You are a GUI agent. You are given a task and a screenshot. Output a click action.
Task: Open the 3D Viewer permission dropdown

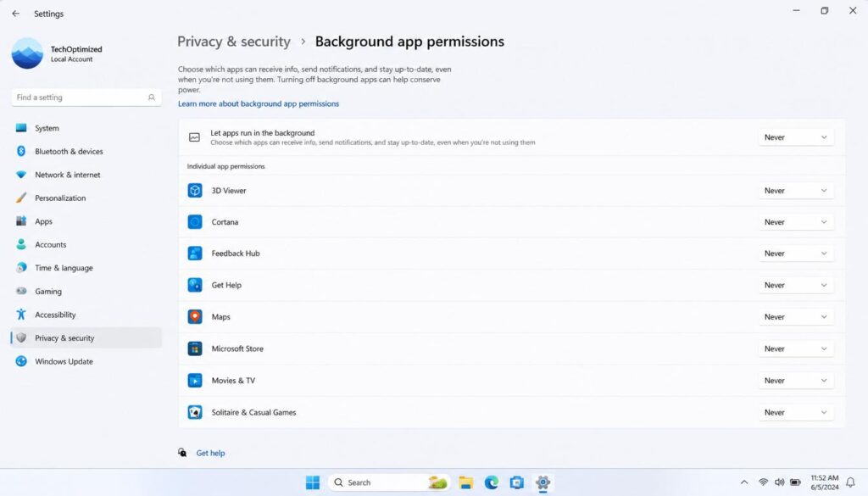795,191
